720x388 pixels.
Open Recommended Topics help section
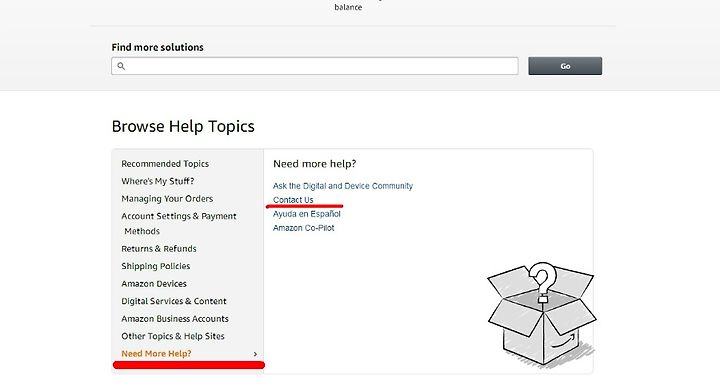[165, 164]
